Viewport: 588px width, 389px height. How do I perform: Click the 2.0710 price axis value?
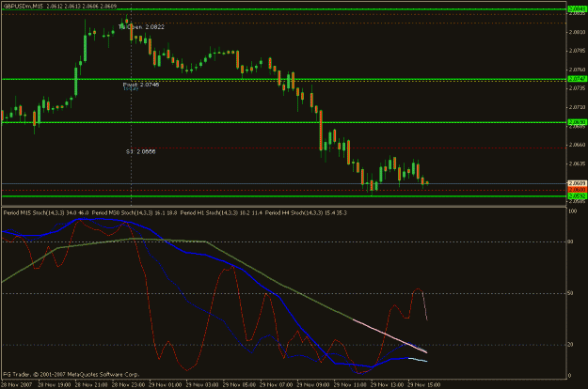pyautogui.click(x=577, y=107)
